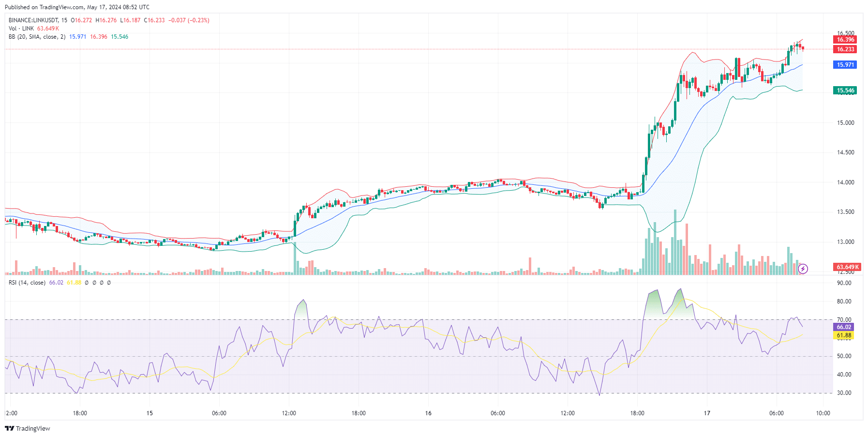Click the yellow 61.88 value in the RSI legend
Image resolution: width=868 pixels, height=437 pixels.
click(x=74, y=283)
